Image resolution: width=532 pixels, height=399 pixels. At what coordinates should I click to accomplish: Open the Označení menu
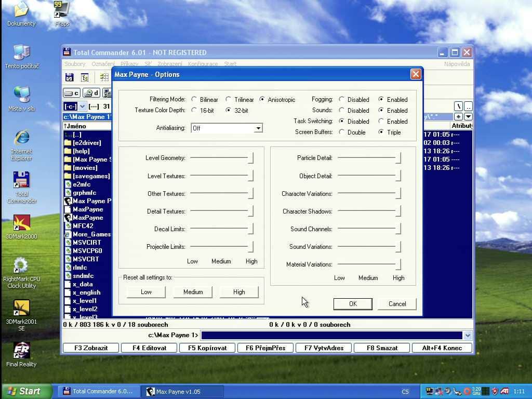[103, 64]
